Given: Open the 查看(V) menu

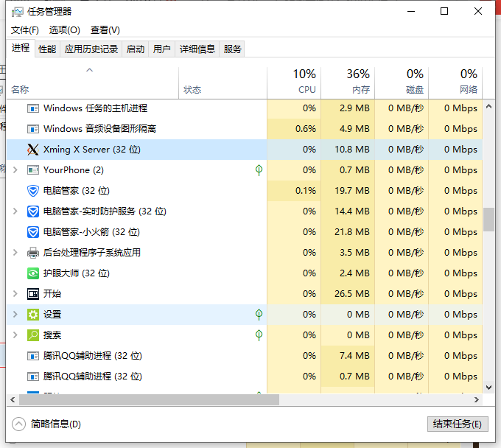Looking at the screenshot, I should click(x=105, y=30).
